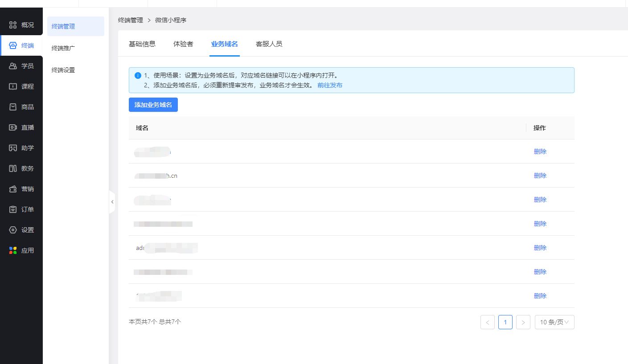Screen dimensions: 628x364
Task: Follow the 前往发布 link
Action: coord(330,85)
